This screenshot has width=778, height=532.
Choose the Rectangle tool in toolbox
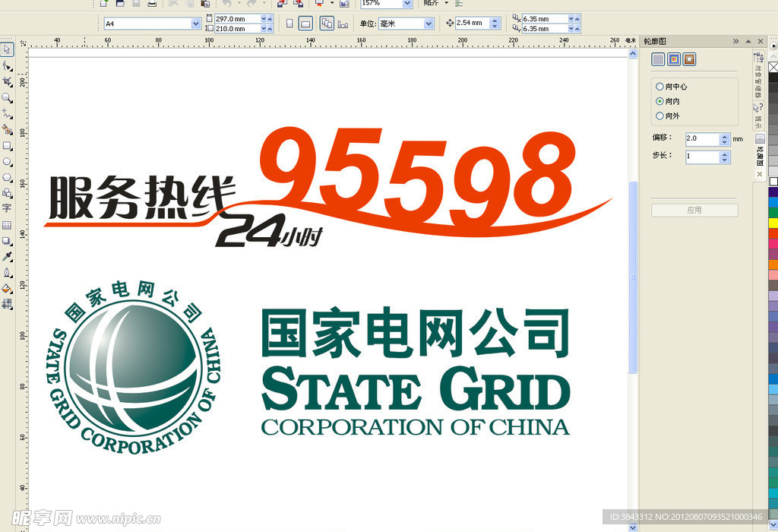(7, 145)
